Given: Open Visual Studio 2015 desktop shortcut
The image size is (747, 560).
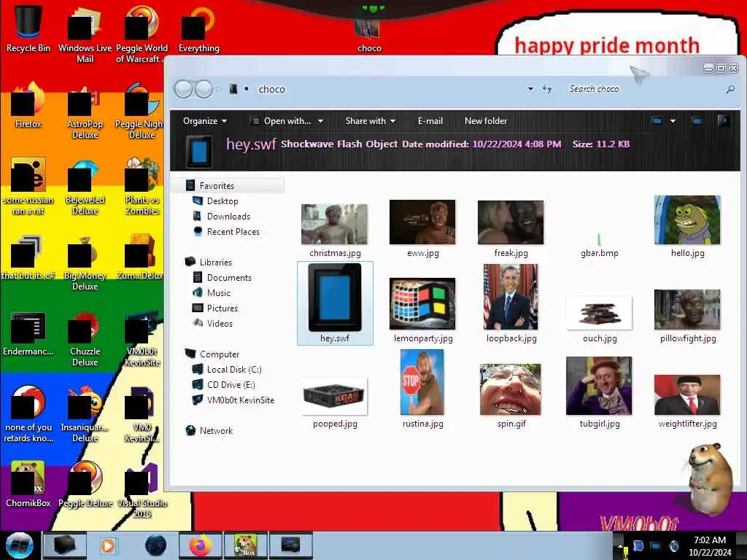Looking at the screenshot, I should pos(142,491).
